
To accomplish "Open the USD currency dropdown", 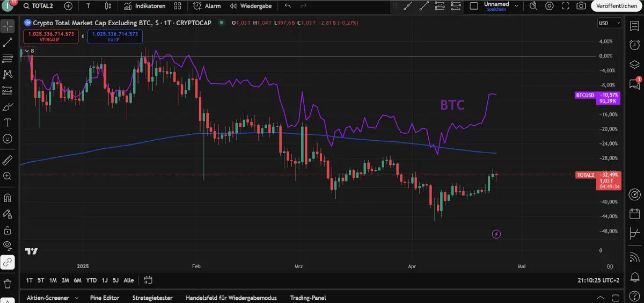I will pyautogui.click(x=610, y=23).
